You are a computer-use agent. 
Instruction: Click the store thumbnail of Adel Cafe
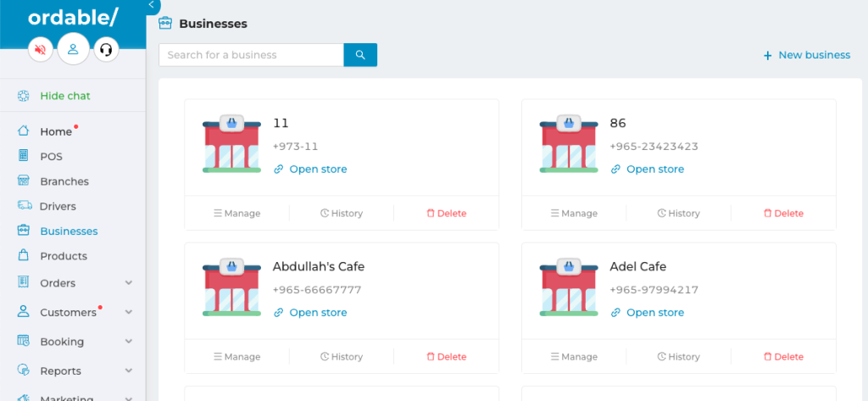[569, 287]
